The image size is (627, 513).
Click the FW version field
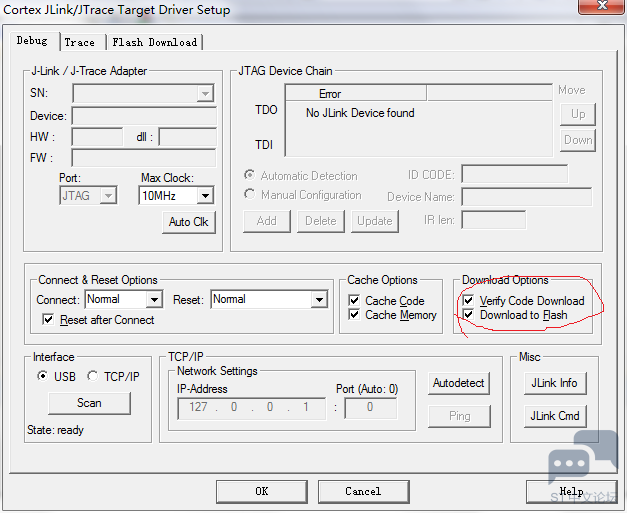pyautogui.click(x=144, y=158)
